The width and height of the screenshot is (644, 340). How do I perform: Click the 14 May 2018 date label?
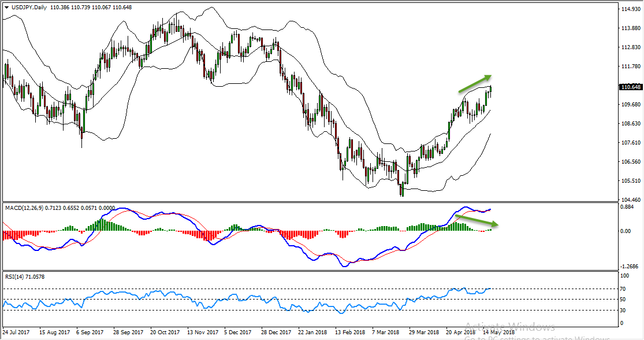[x=498, y=332]
